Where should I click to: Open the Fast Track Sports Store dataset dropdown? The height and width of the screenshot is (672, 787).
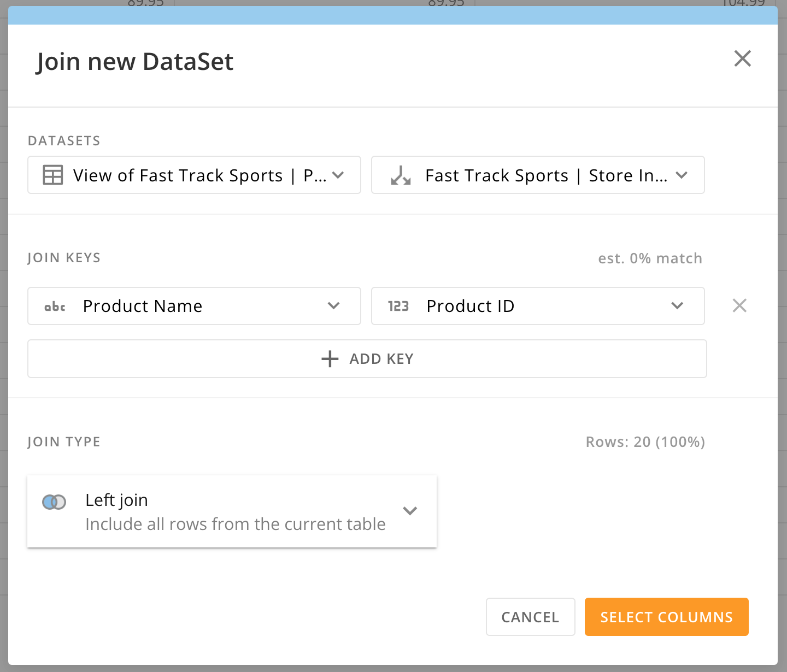point(682,175)
